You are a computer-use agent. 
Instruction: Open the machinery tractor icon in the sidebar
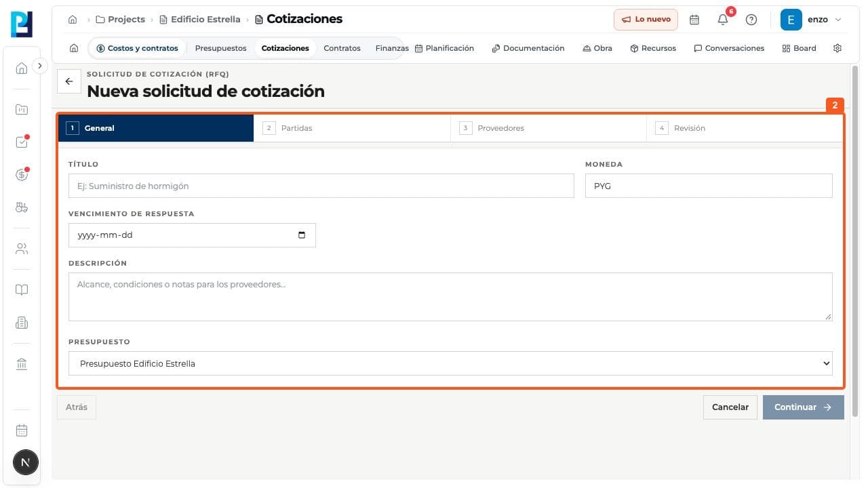pyautogui.click(x=22, y=207)
